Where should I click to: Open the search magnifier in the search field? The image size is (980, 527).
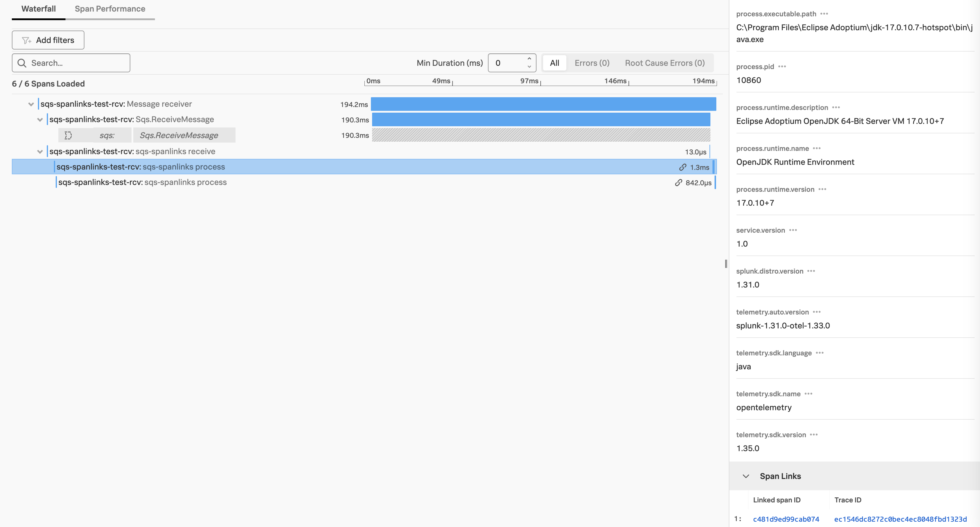coord(22,63)
